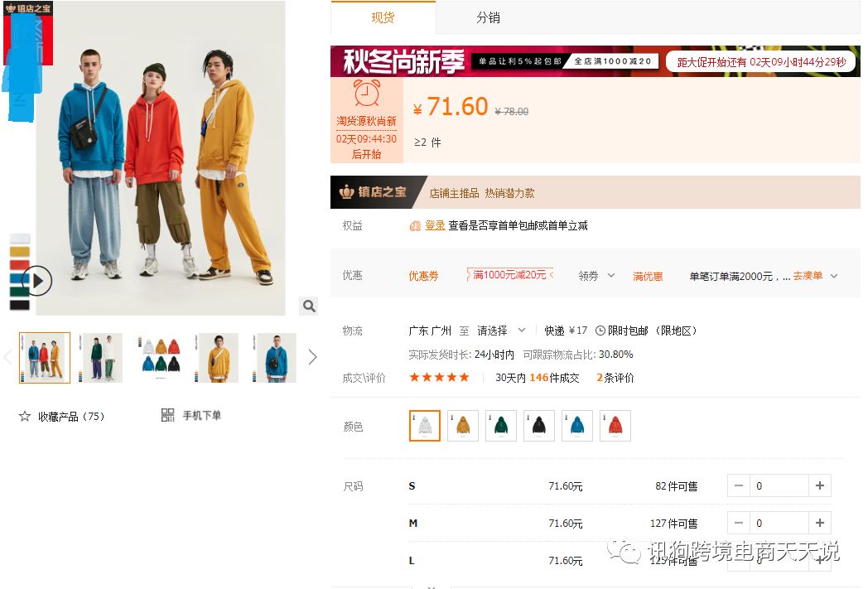The image size is (868, 589).
Task: Open the 2条评价 reviews link
Action: point(615,378)
